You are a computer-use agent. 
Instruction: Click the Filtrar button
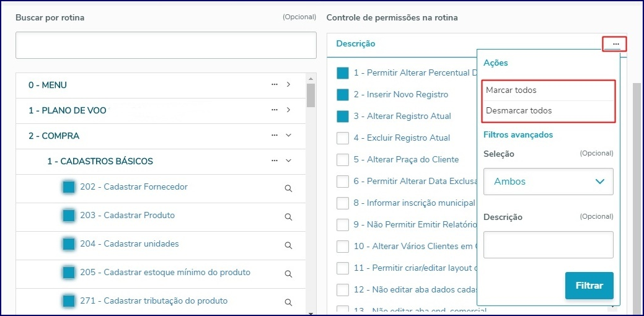(x=589, y=286)
